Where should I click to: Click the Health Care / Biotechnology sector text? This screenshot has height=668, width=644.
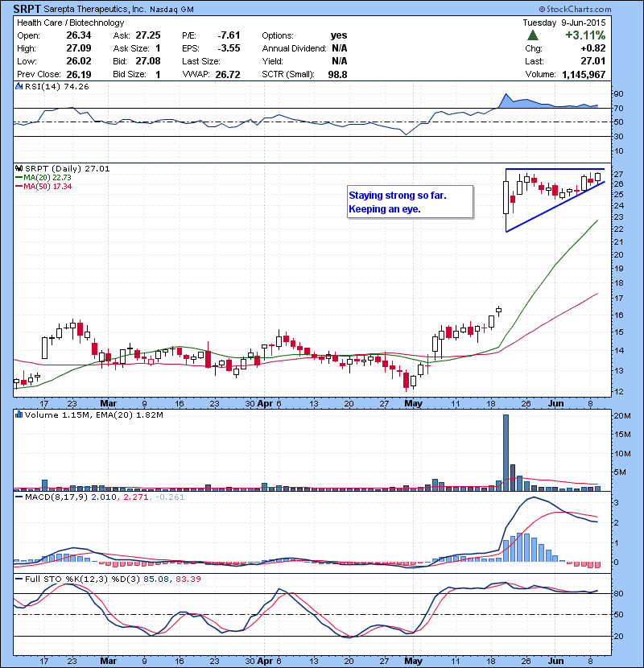coord(71,23)
